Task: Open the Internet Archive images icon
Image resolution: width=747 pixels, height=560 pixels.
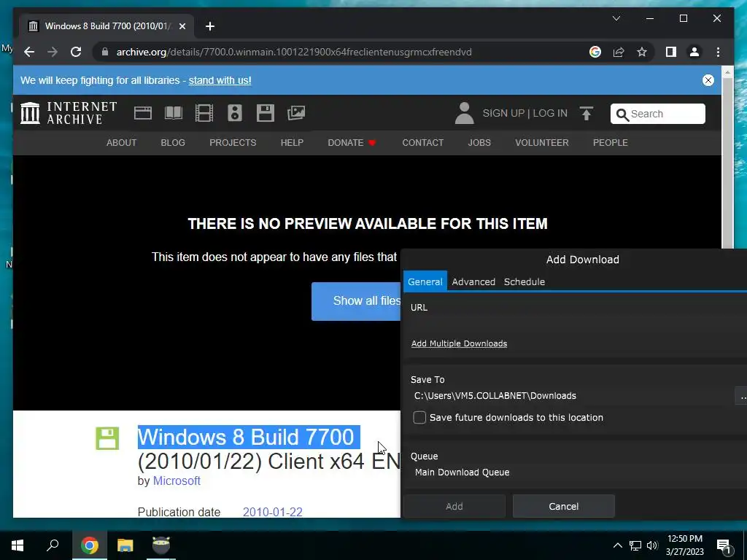Action: click(x=296, y=113)
